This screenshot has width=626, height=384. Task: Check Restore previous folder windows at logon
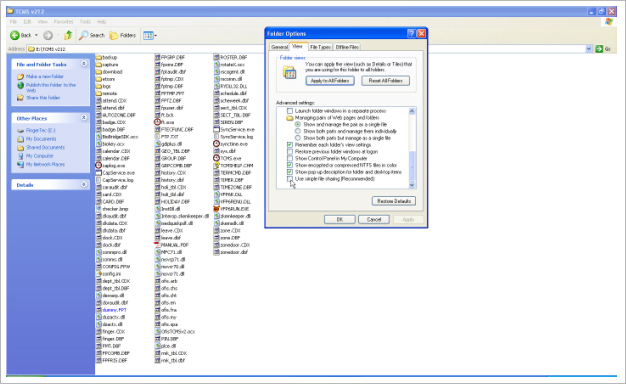pyautogui.click(x=290, y=152)
